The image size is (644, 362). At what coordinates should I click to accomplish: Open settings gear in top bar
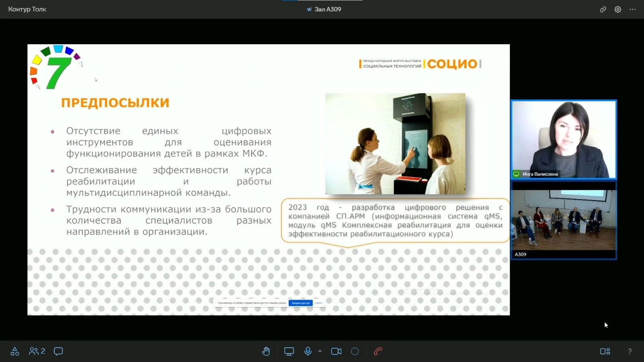tap(618, 9)
